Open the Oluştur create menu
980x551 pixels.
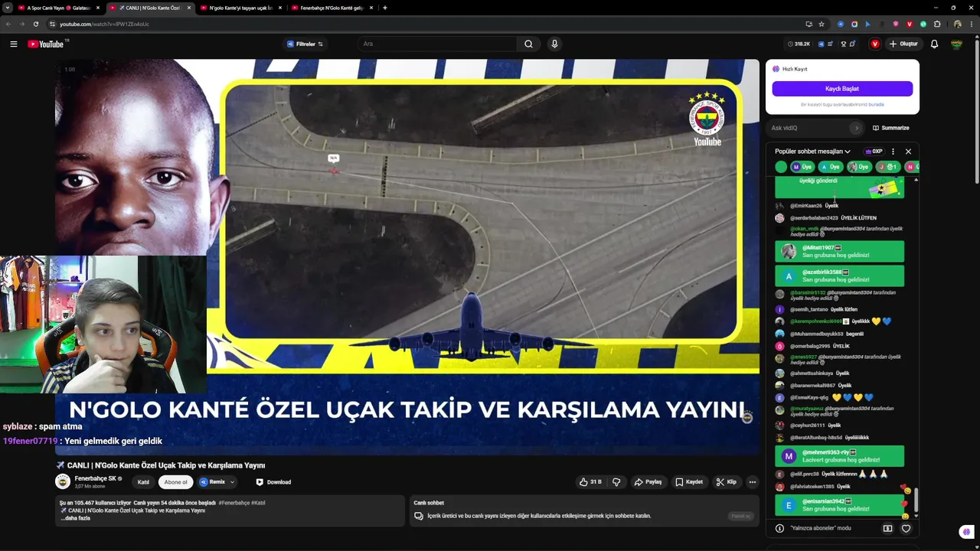(903, 44)
